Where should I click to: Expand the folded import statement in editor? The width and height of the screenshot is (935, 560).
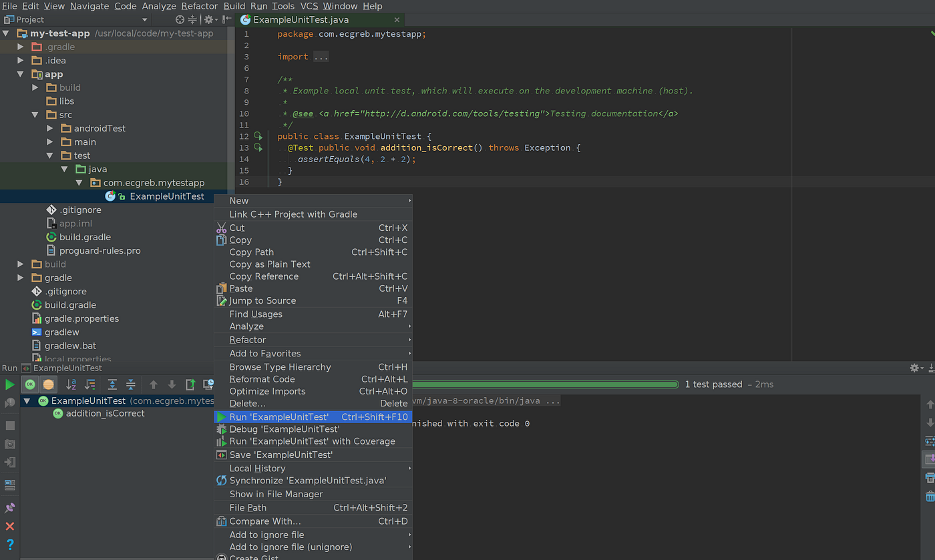pos(320,57)
